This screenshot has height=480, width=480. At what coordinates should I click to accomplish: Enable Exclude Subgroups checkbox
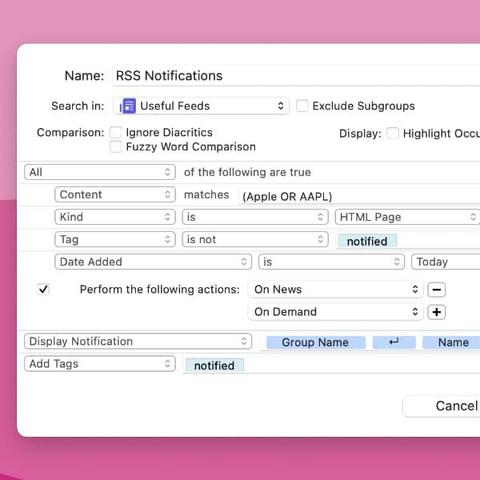(302, 106)
